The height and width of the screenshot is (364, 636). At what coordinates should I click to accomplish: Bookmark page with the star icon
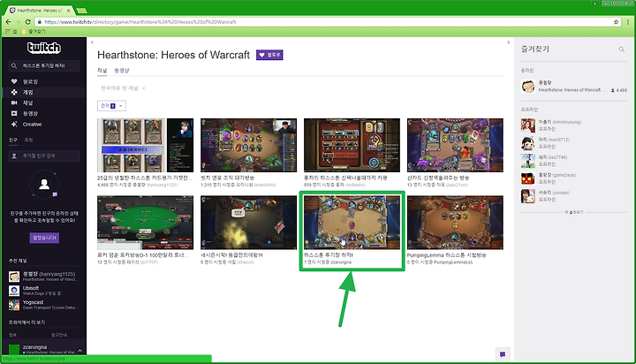pyautogui.click(x=617, y=22)
